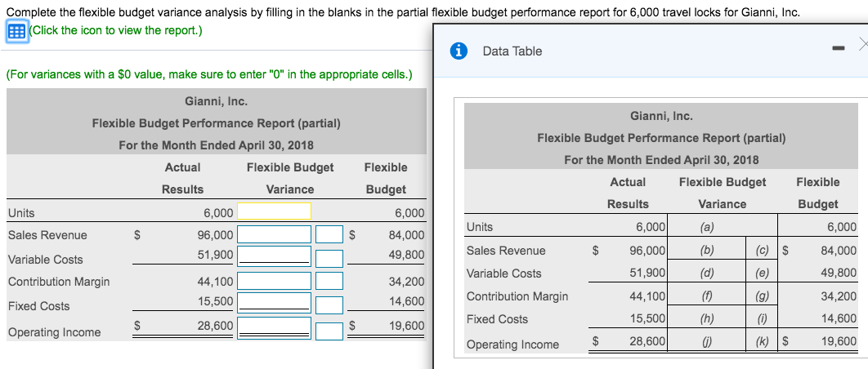
Task: Click 28,600 actual operating income in main report
Action: click(215, 327)
